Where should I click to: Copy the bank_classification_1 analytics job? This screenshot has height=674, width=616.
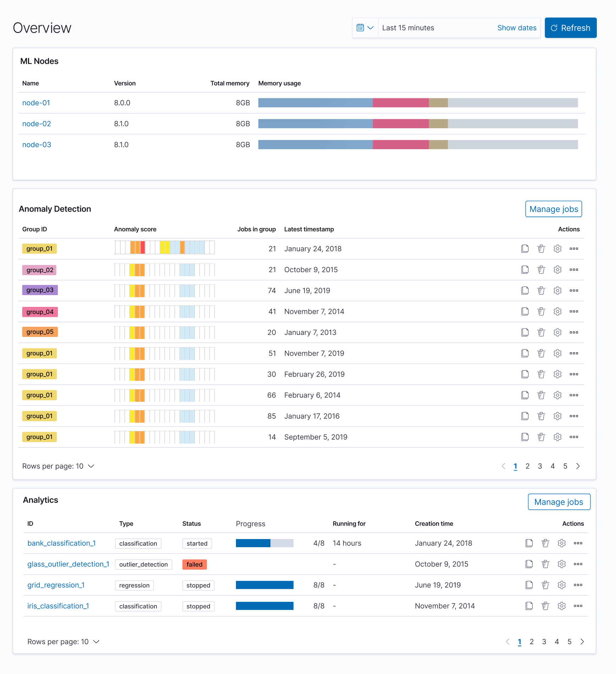tap(529, 543)
